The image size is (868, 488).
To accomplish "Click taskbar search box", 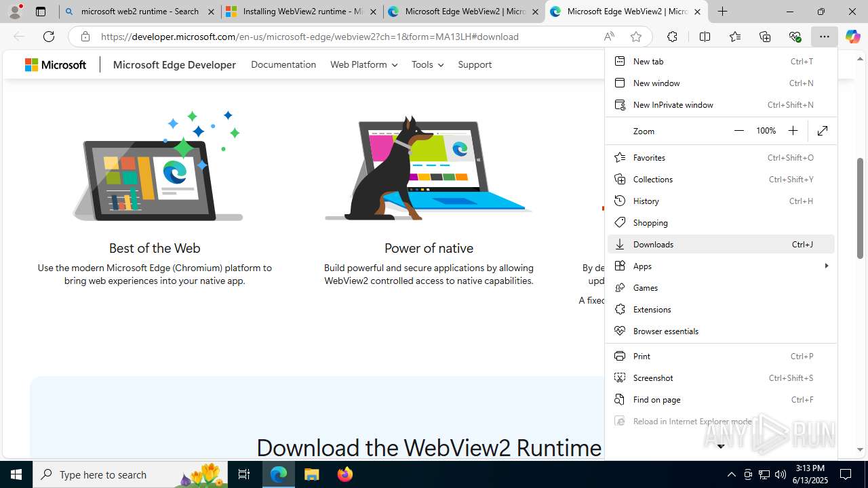I will [x=130, y=474].
